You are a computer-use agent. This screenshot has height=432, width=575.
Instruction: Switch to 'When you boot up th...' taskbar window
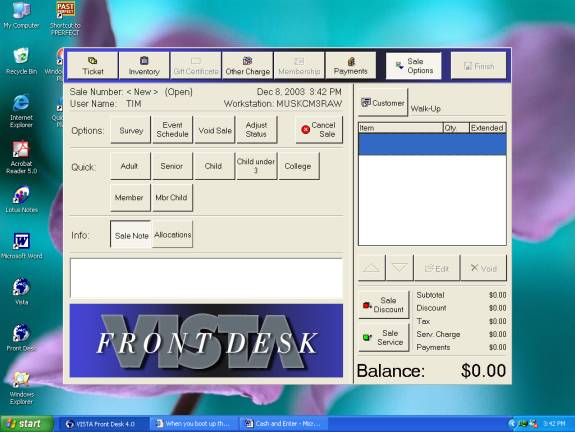194,424
